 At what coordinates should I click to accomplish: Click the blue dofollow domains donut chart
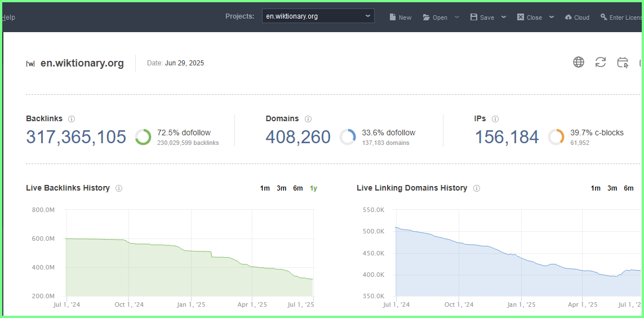[x=348, y=137]
